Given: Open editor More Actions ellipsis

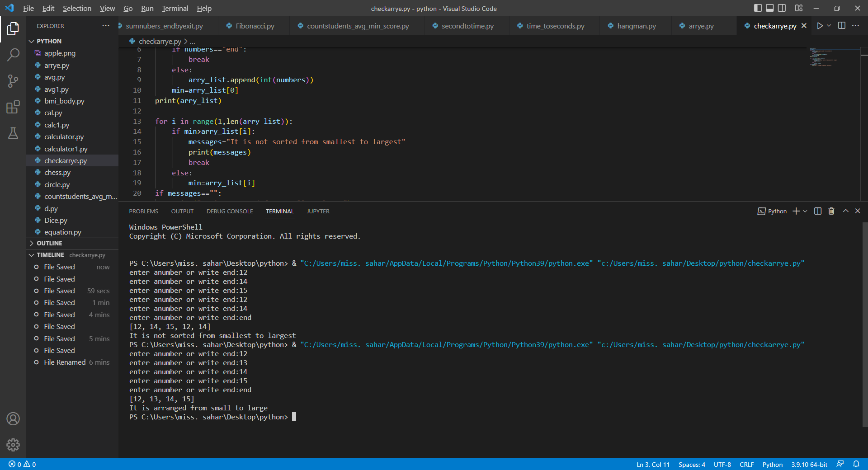Looking at the screenshot, I should click(x=855, y=26).
